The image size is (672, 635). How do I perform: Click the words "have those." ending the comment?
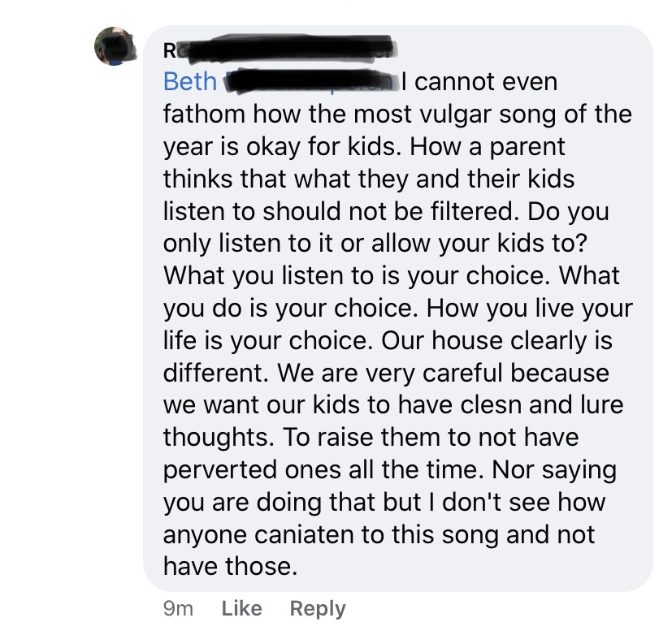230,567
